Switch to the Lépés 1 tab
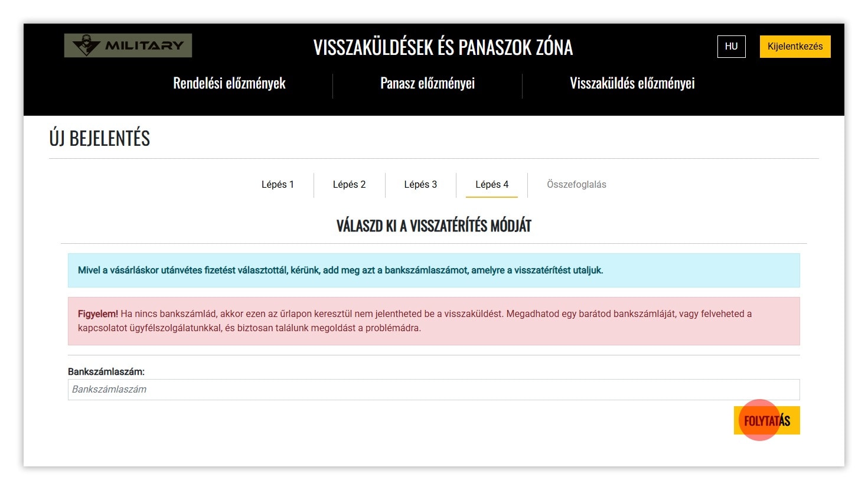The height and width of the screenshot is (490, 868). [x=278, y=184]
